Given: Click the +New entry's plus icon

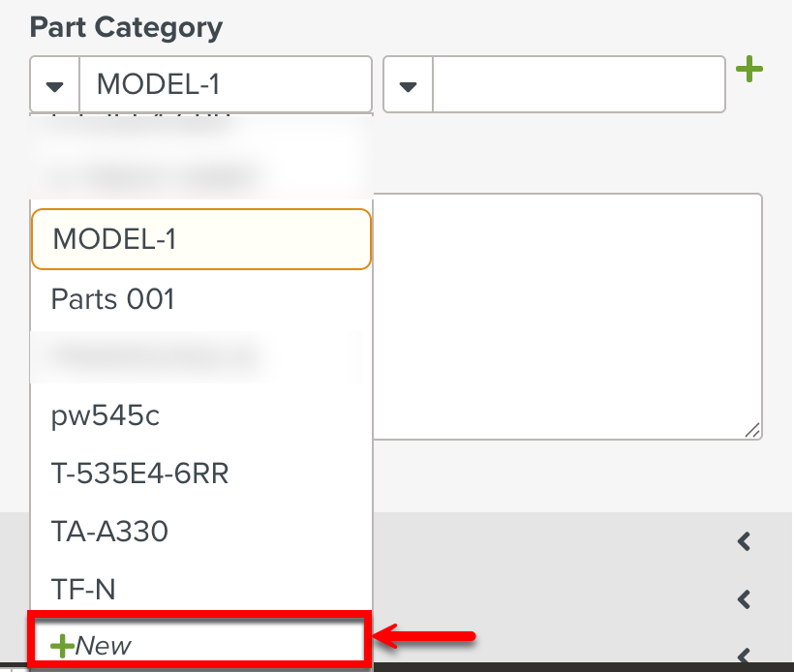Looking at the screenshot, I should (62, 643).
